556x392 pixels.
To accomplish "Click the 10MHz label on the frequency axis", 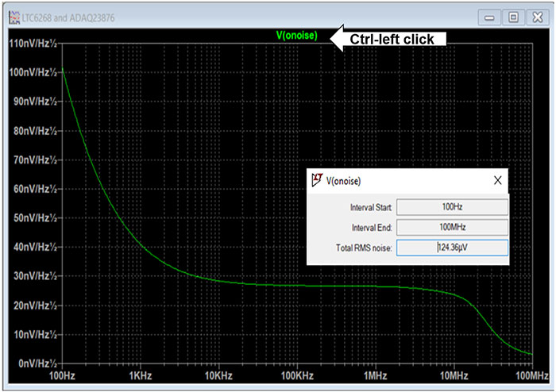I will [x=454, y=375].
